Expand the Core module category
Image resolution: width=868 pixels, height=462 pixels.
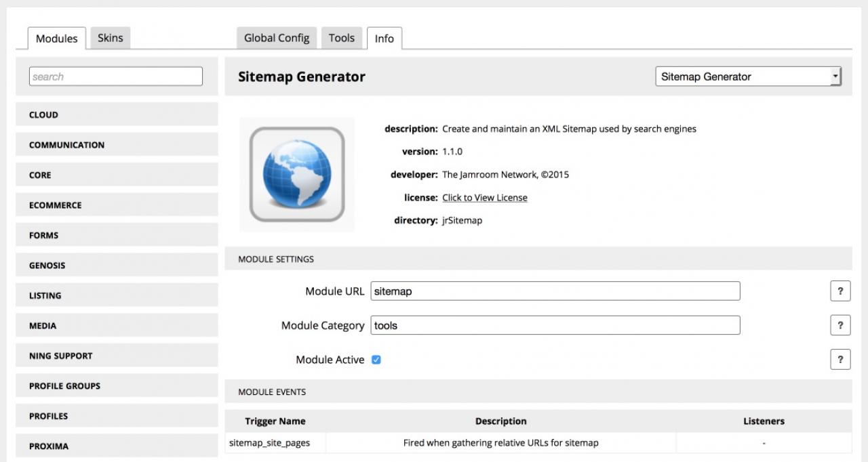click(117, 175)
